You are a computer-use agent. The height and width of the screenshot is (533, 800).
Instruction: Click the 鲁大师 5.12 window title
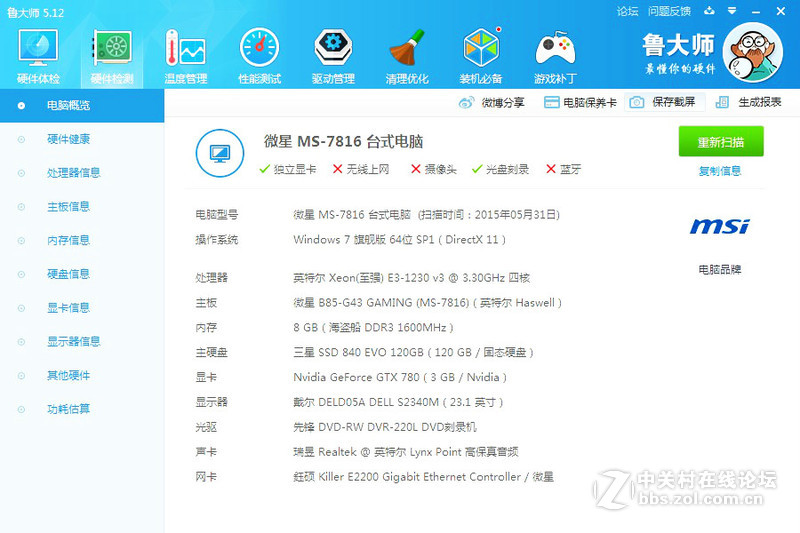pyautogui.click(x=36, y=12)
